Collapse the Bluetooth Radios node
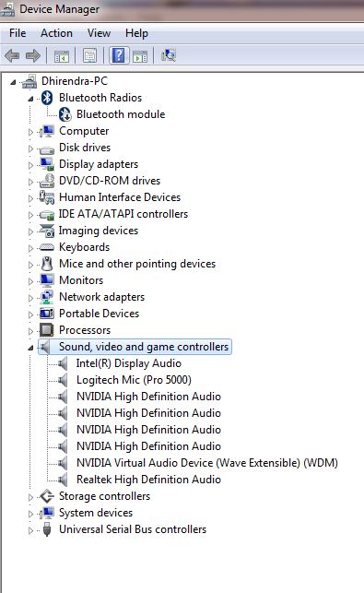 30,99
